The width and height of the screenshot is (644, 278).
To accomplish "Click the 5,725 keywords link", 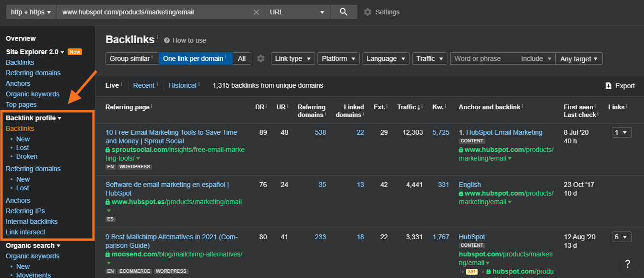I will click(x=440, y=132).
